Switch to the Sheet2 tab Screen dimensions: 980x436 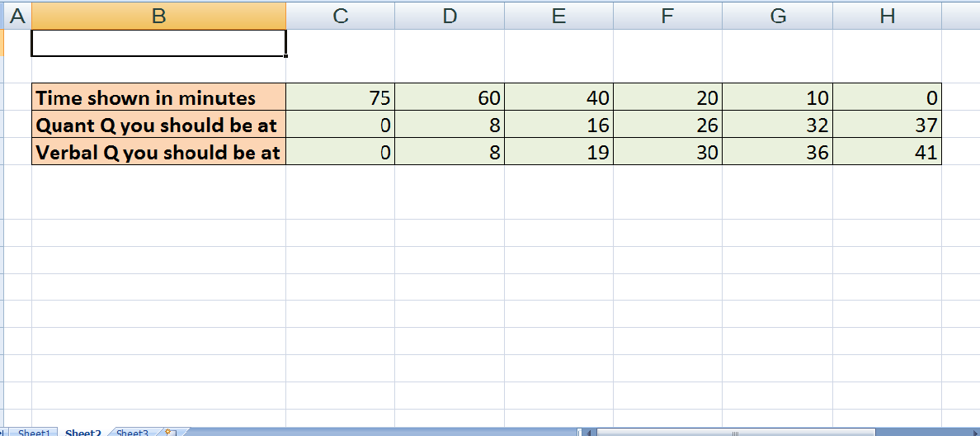click(83, 432)
